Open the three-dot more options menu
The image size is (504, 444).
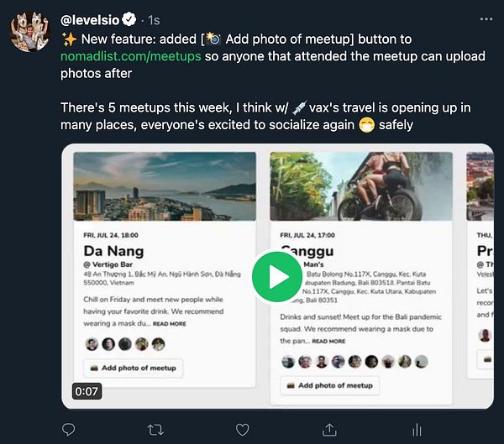486,18
